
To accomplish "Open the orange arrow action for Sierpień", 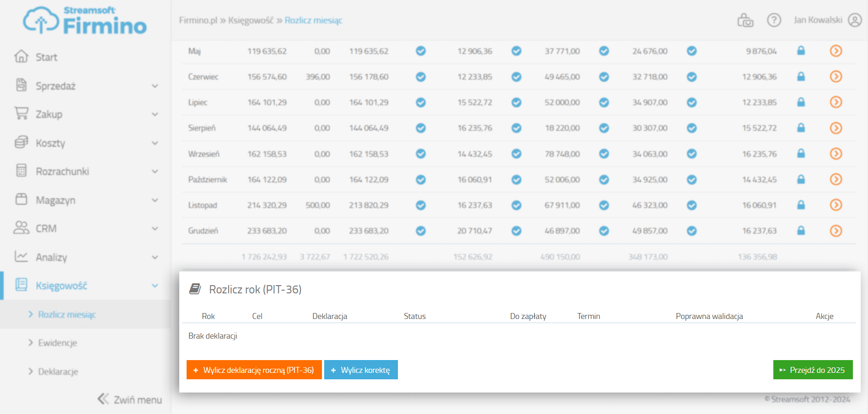I will pos(836,128).
